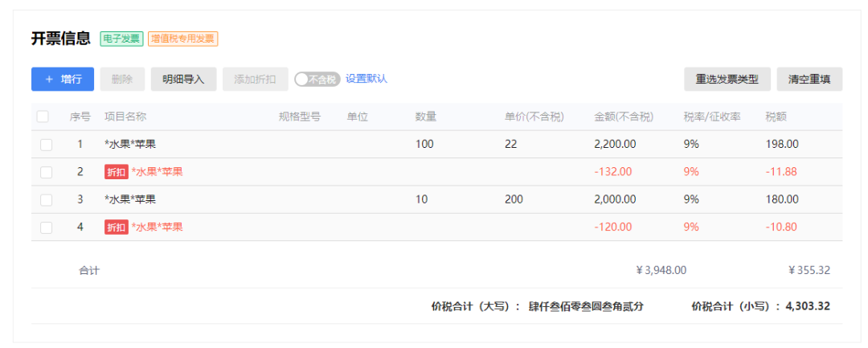Open 明细导入 detail import
The width and height of the screenshot is (868, 348).
pos(183,79)
